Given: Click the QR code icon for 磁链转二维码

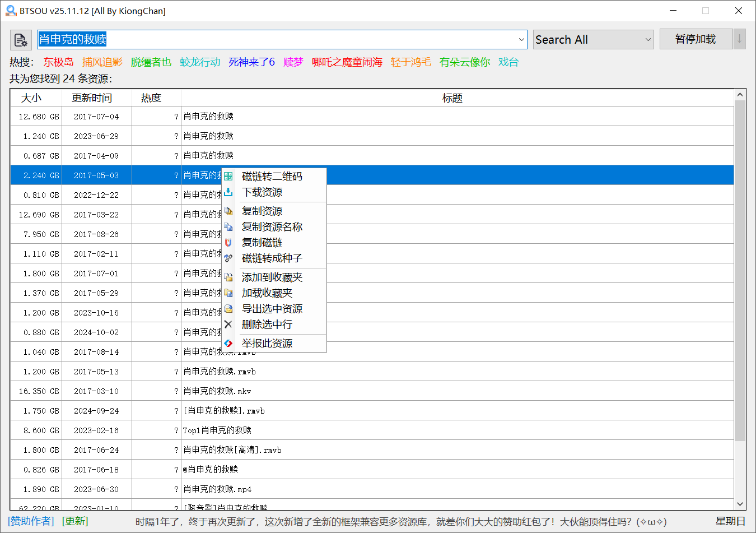Looking at the screenshot, I should pos(228,176).
